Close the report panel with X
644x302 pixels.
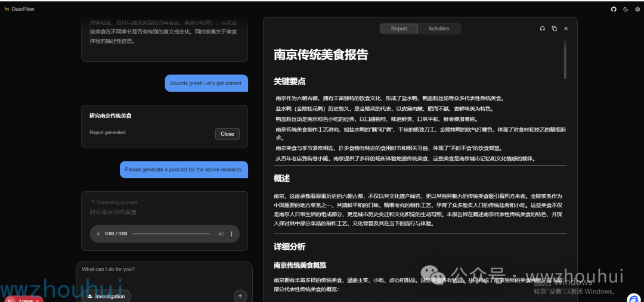[565, 29]
